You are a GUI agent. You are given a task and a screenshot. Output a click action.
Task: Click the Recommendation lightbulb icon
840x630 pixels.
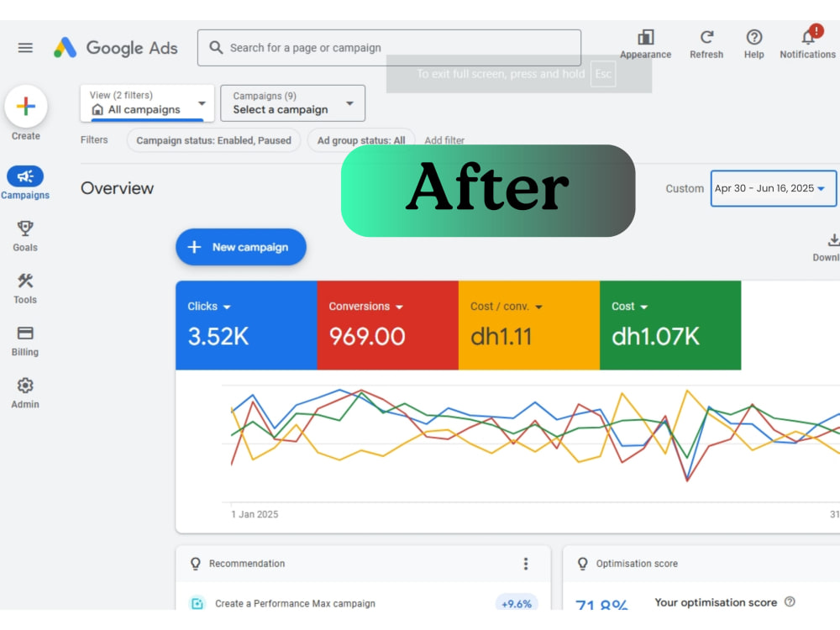coord(196,564)
